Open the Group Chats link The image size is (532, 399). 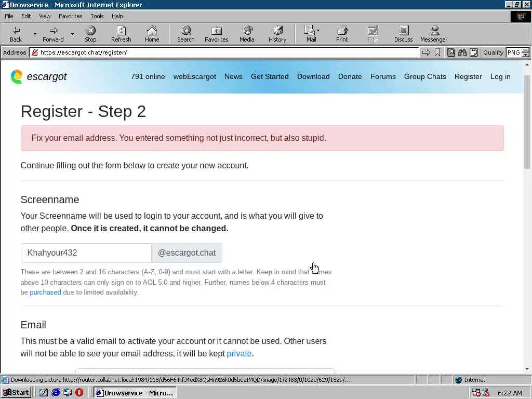(425, 77)
